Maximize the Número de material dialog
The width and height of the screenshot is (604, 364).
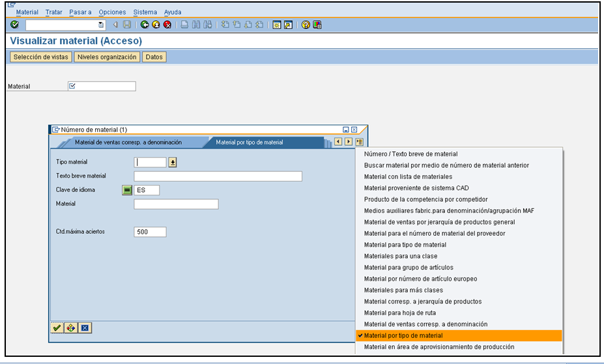345,130
